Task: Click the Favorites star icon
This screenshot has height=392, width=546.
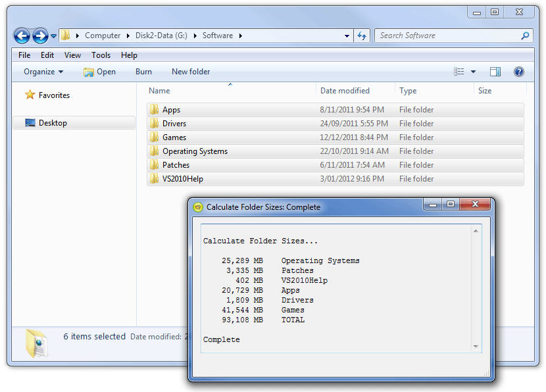Action: click(30, 95)
